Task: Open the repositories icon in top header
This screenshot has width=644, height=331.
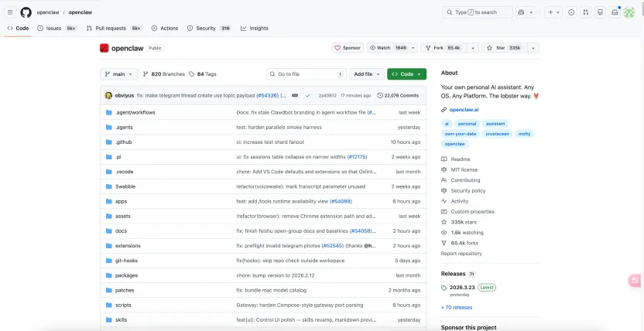Action: [x=601, y=12]
